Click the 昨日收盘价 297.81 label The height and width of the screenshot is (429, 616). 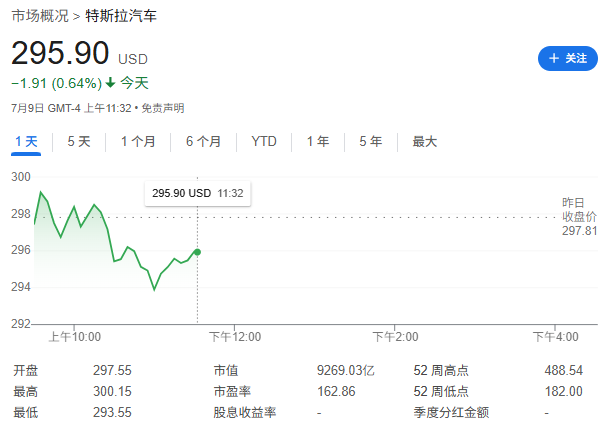pos(579,216)
